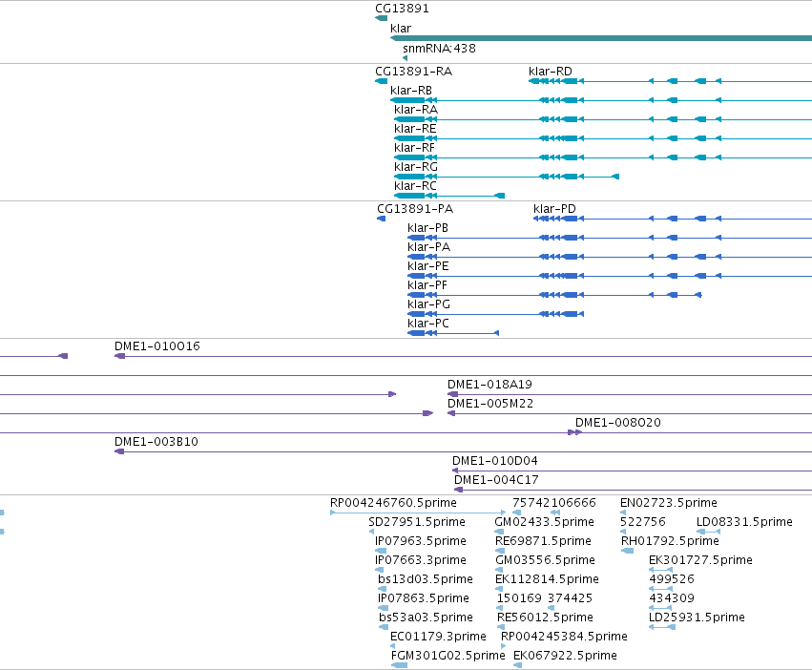
Task: Click the FGM301G02.5prime EST label
Action: click(448, 656)
